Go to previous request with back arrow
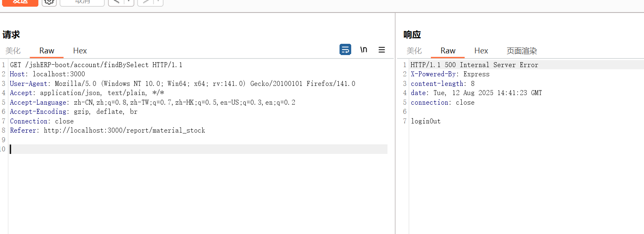 116,2
